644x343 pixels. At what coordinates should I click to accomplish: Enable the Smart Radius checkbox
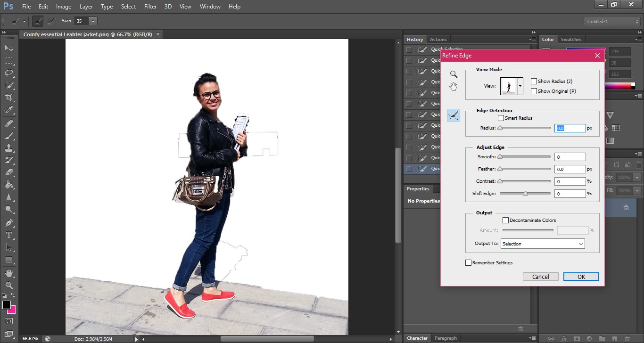(x=501, y=118)
